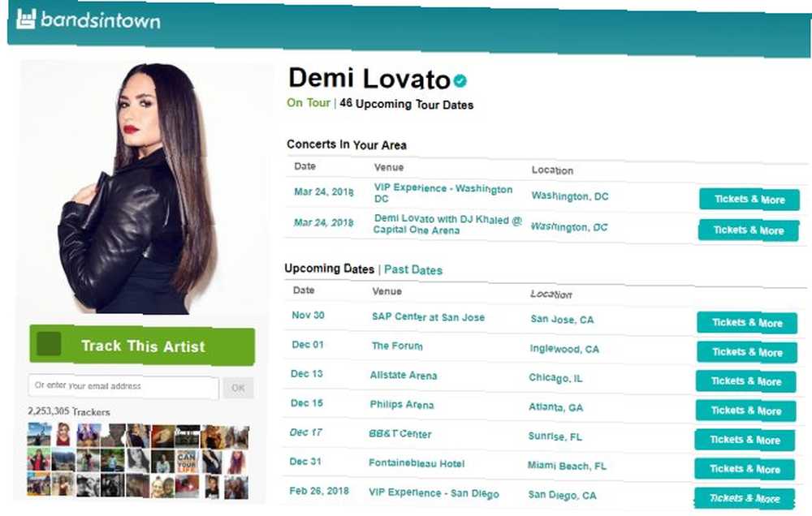
Task: Click the Atlanta, GA location link
Action: tap(555, 407)
